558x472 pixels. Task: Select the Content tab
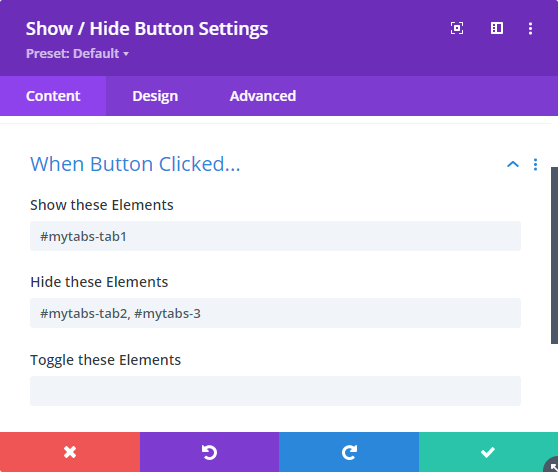click(x=53, y=96)
